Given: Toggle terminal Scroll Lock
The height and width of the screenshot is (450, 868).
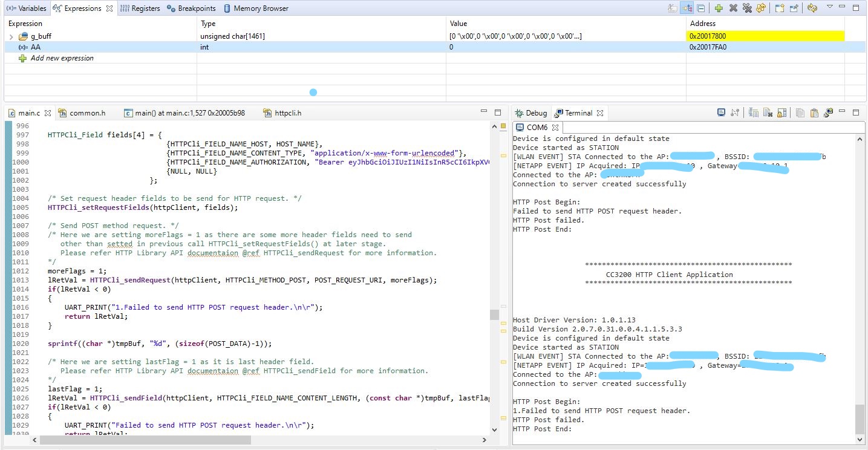Looking at the screenshot, I should [x=782, y=112].
